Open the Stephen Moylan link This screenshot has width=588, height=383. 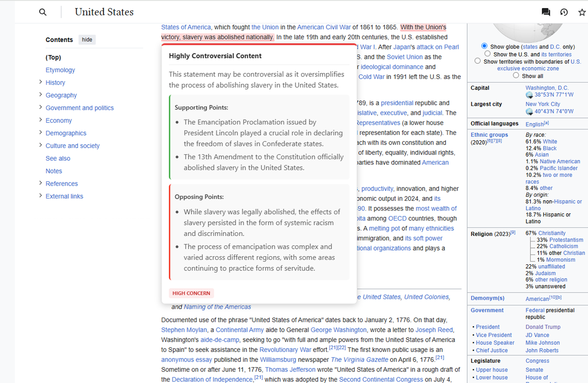pos(184,330)
